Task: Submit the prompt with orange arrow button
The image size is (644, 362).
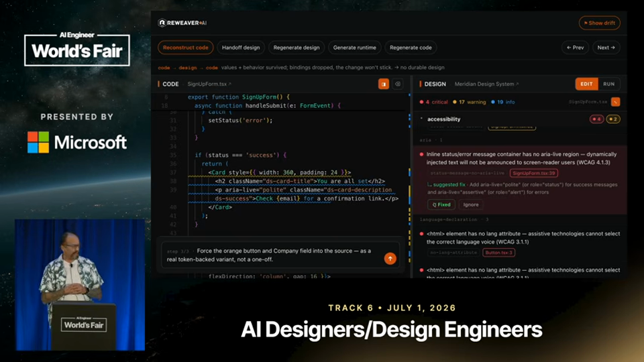Action: coord(390,259)
